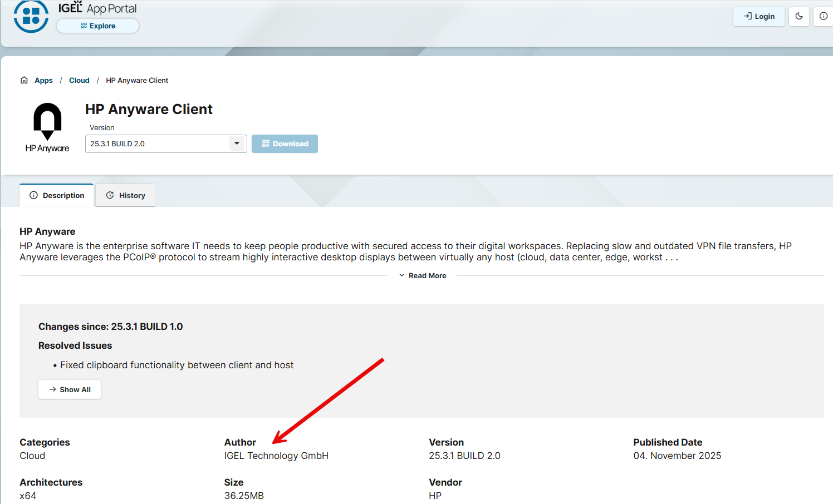
Task: Download the HP Anyware Client app
Action: point(285,144)
